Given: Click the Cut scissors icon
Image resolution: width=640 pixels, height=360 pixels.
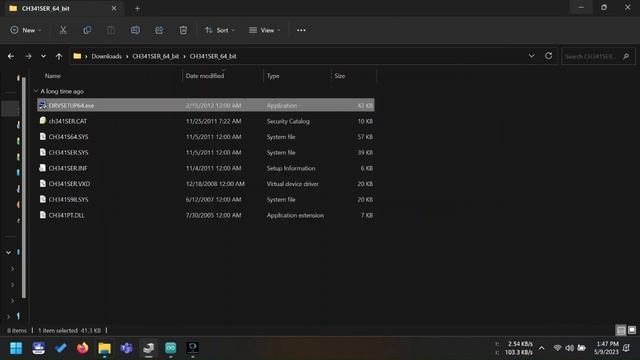Looking at the screenshot, I should tap(63, 30).
